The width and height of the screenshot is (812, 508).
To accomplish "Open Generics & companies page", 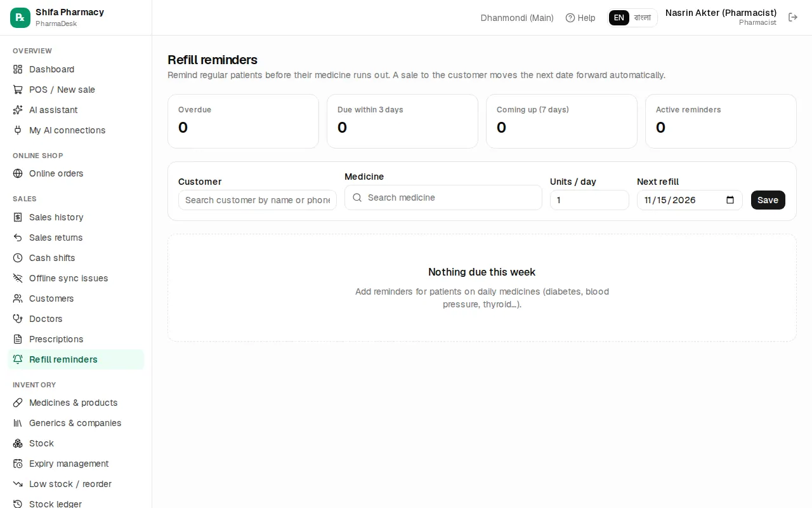I will [x=75, y=423].
